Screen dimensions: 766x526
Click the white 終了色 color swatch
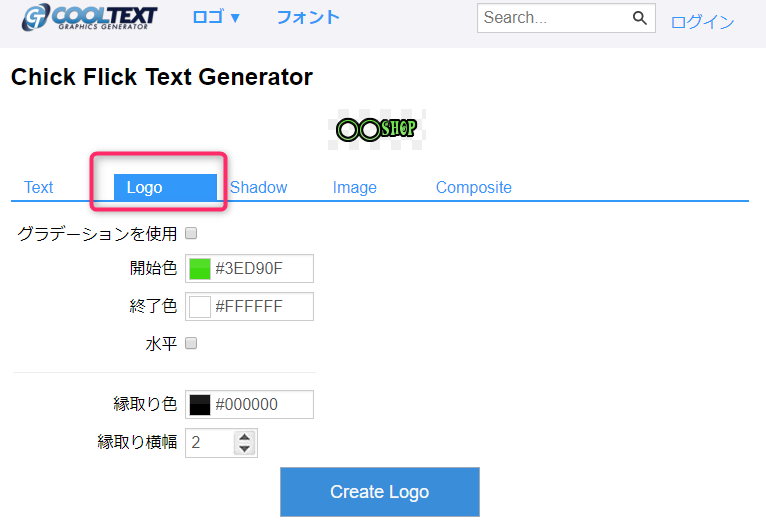tap(200, 307)
